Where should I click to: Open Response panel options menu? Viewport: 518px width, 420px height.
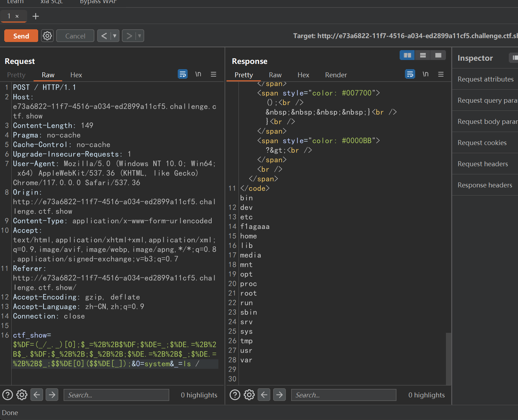point(441,74)
